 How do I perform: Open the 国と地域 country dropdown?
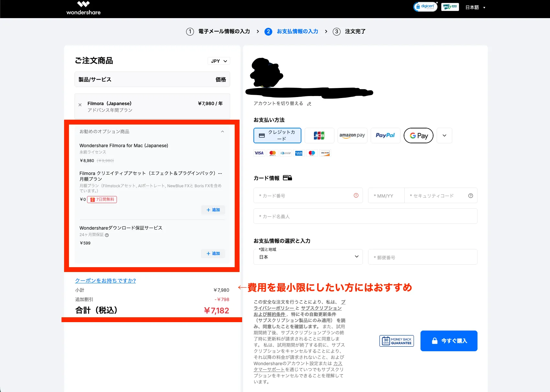pos(308,257)
